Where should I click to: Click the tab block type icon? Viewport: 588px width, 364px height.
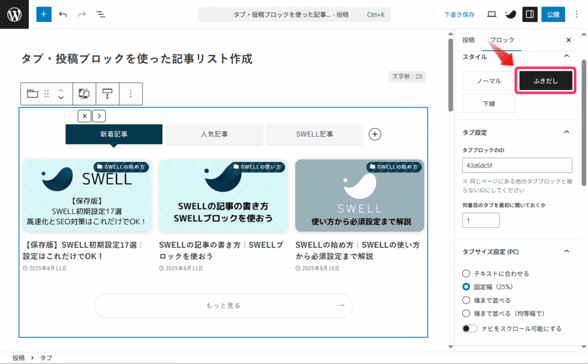[x=32, y=94]
